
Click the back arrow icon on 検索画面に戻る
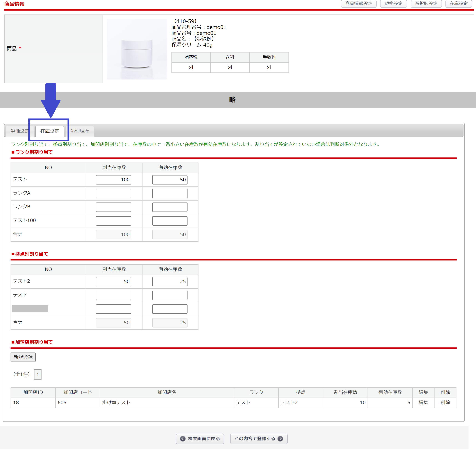pos(183,439)
